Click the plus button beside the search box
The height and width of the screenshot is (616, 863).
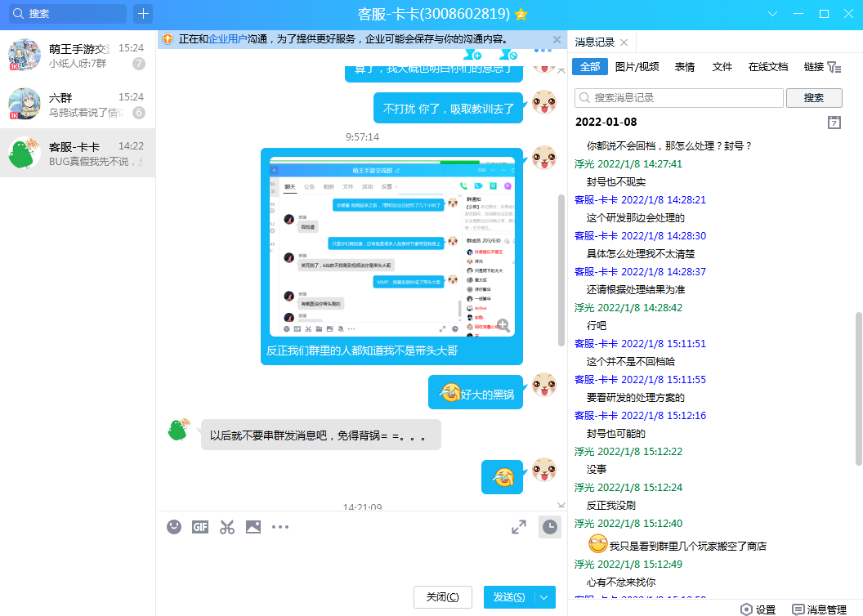point(143,14)
